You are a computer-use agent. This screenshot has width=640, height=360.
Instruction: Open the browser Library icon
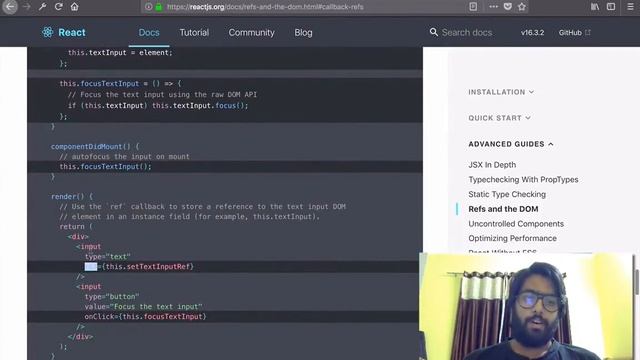pos(595,7)
